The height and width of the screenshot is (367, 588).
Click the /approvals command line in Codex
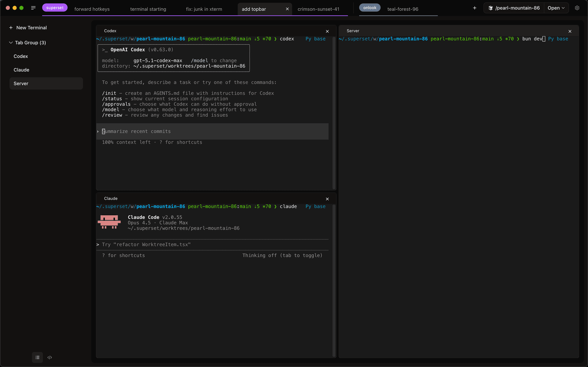click(x=179, y=104)
